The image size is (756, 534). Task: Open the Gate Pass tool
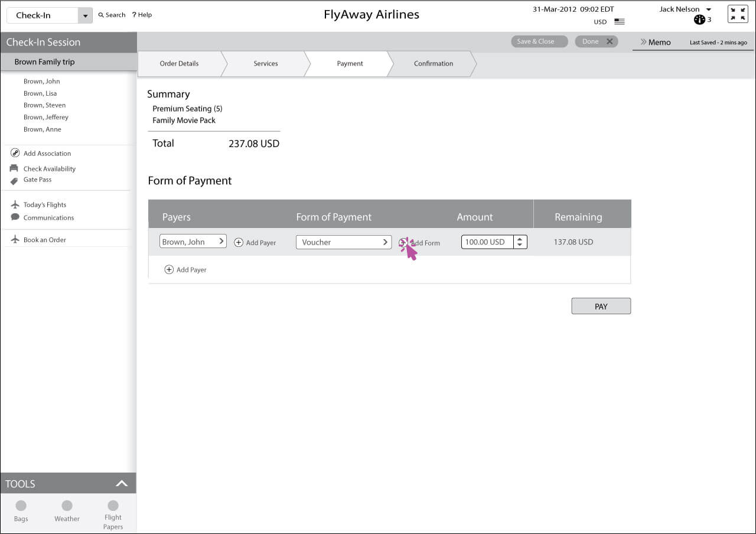(x=37, y=180)
